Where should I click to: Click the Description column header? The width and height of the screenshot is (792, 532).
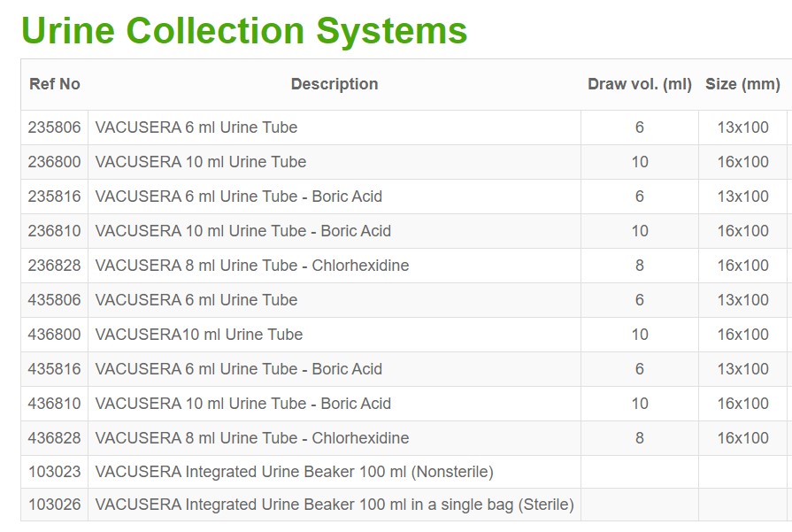334,84
